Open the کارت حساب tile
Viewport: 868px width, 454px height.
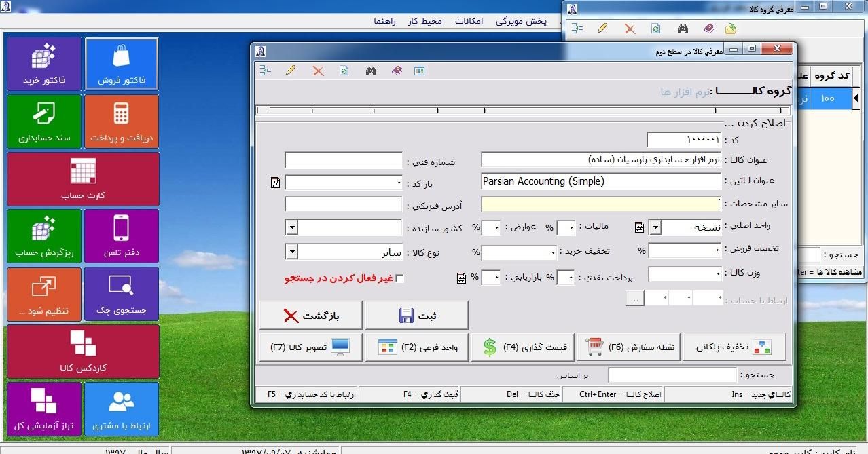point(83,179)
